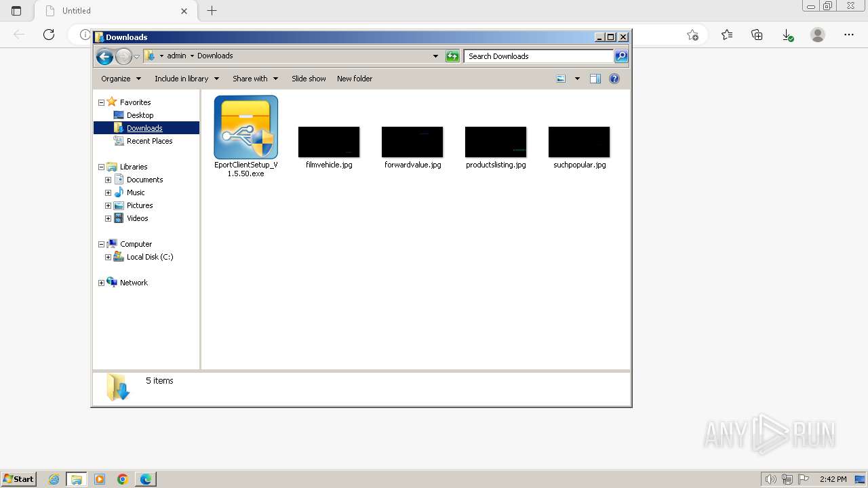Select Network in navigation pane
This screenshot has width=868, height=488.
[x=134, y=283]
